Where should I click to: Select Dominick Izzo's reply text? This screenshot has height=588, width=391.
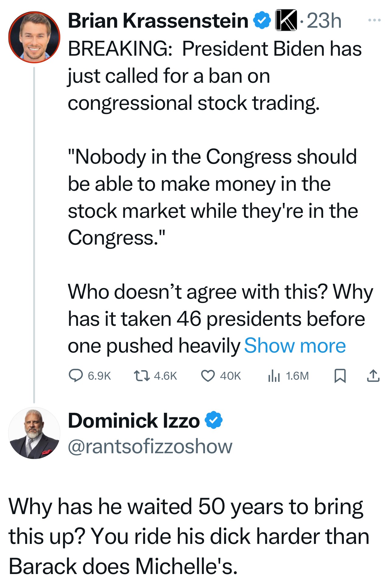point(189,536)
